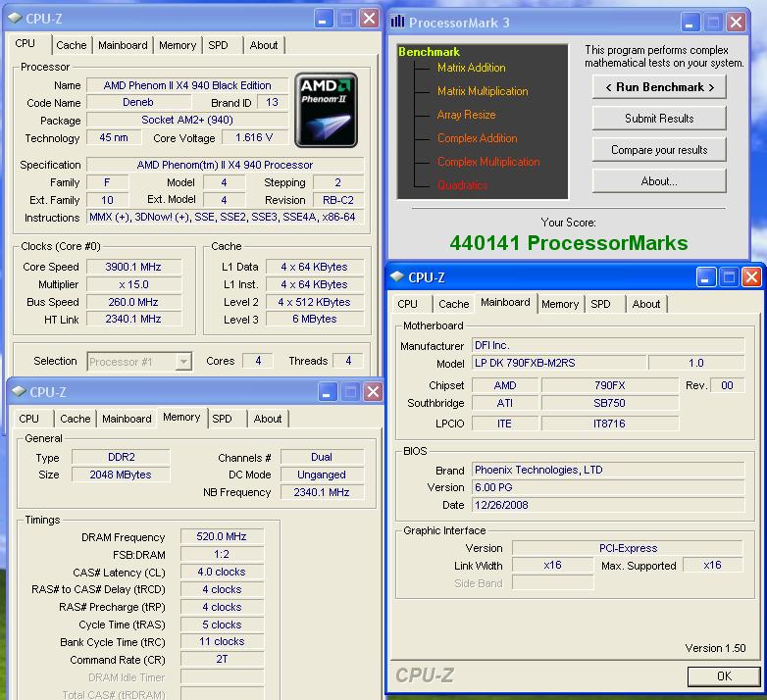Click the motherboard Model field 'LP DK 790FXB-M2RS'
Viewport: 767px width, 700px height.
(x=559, y=363)
